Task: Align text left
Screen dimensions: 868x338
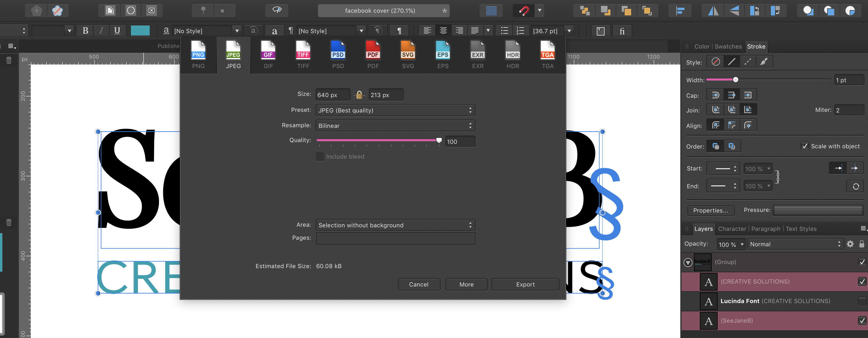Action: pos(427,31)
